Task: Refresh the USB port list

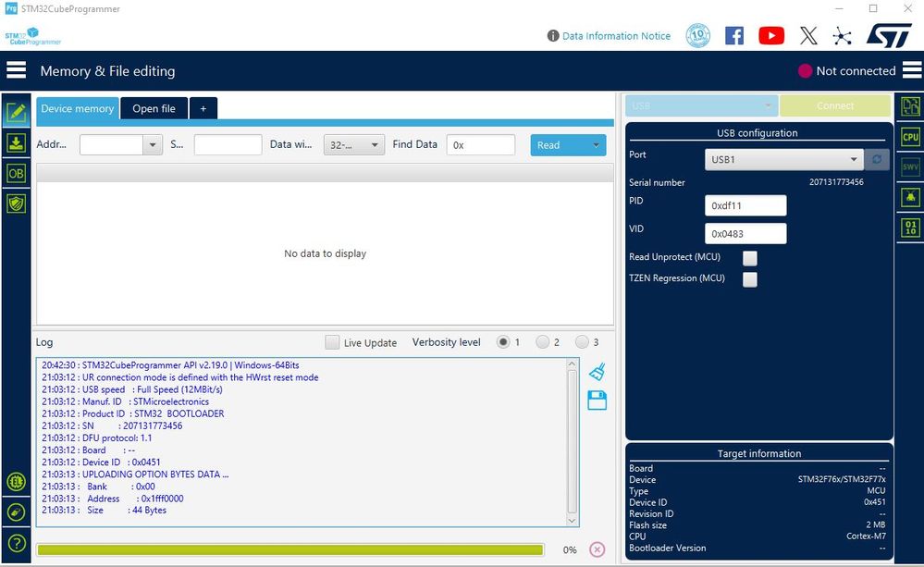Action: point(877,159)
